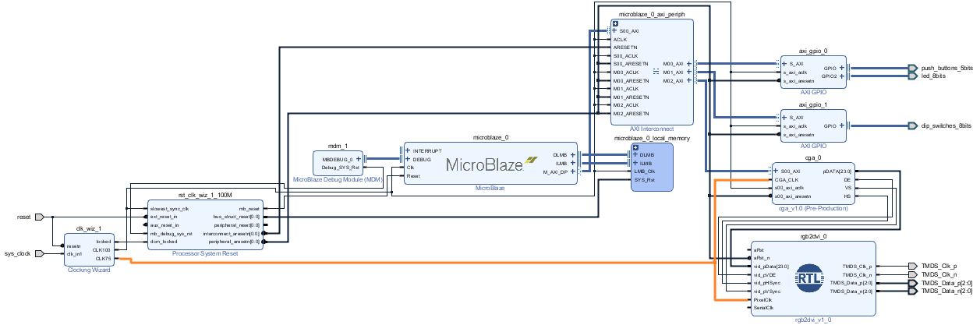Click AXI GPIO label under axi_gpio_1

point(813,146)
